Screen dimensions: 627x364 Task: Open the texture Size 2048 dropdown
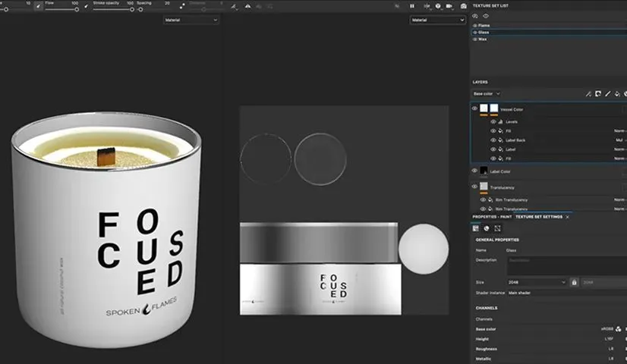[x=537, y=282]
